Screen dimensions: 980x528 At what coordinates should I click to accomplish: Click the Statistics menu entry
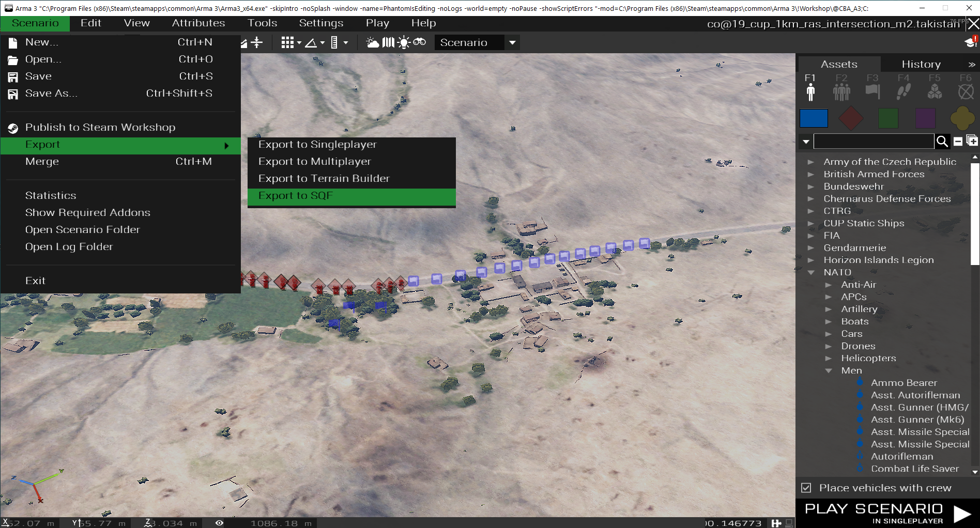120,196
